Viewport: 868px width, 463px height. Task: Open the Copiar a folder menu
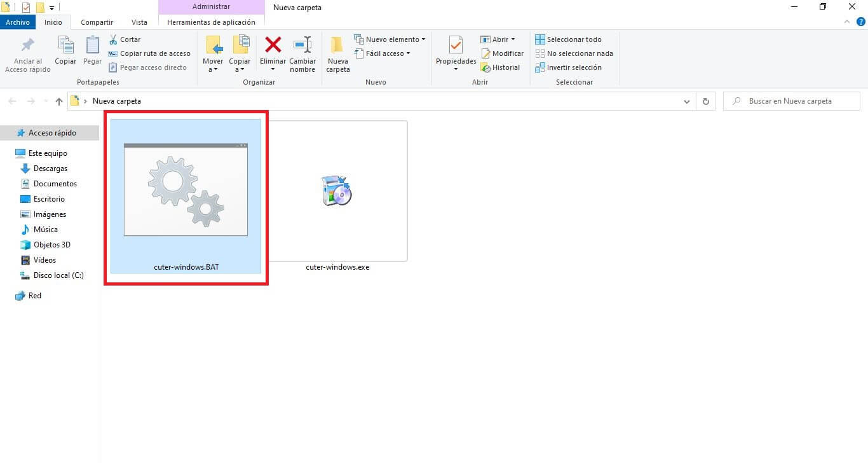240,54
